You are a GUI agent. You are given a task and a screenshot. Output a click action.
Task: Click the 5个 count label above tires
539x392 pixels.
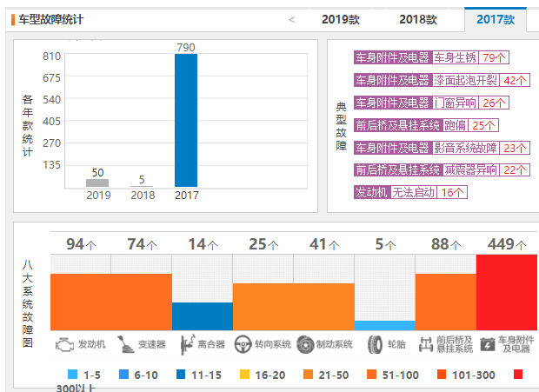[x=385, y=244]
